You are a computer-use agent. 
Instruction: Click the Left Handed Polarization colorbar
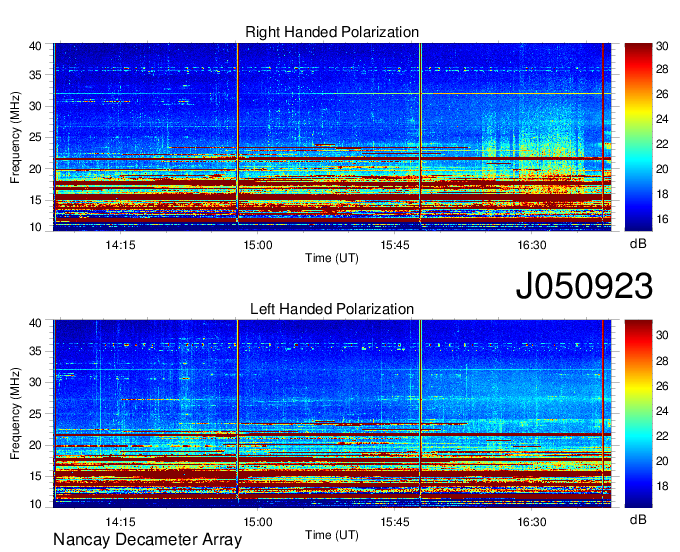pyautogui.click(x=638, y=414)
